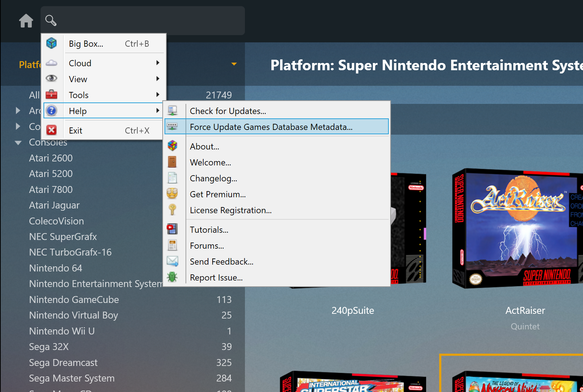Click the Check for Updates computer icon
The width and height of the screenshot is (583, 392).
point(172,110)
